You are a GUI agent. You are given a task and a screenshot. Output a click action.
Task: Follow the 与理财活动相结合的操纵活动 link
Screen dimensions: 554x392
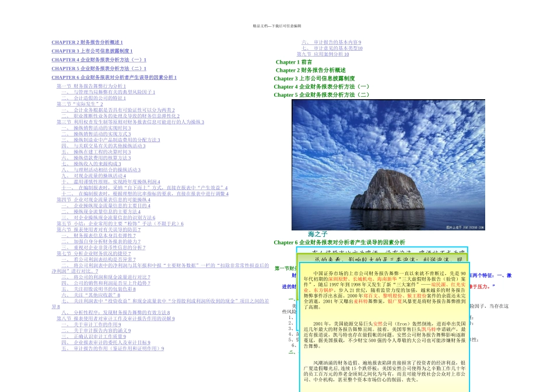[101, 170]
